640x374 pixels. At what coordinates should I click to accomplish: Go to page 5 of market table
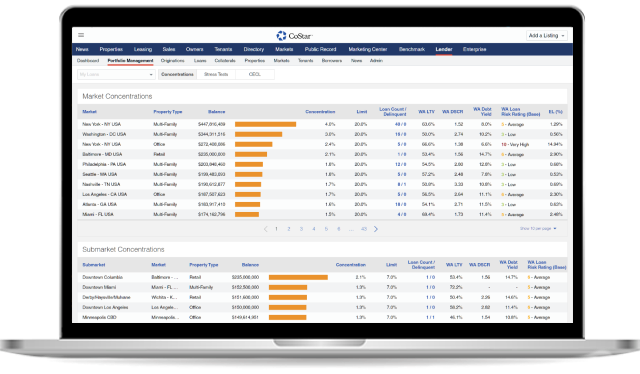[x=326, y=229]
